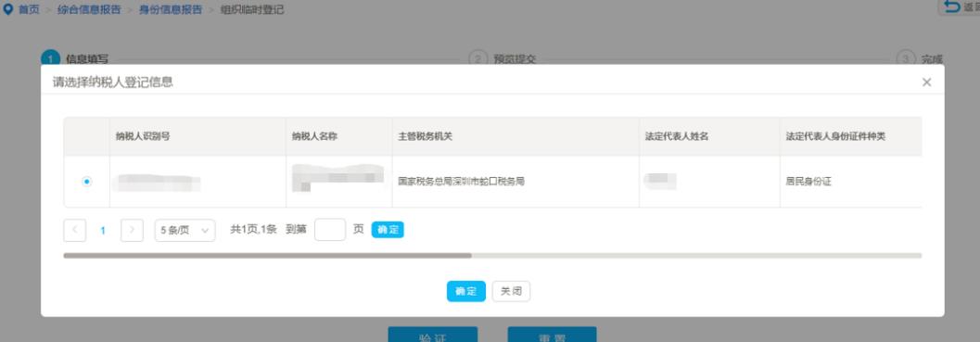
Task: Select the taxpayer row radio button
Action: click(x=87, y=182)
